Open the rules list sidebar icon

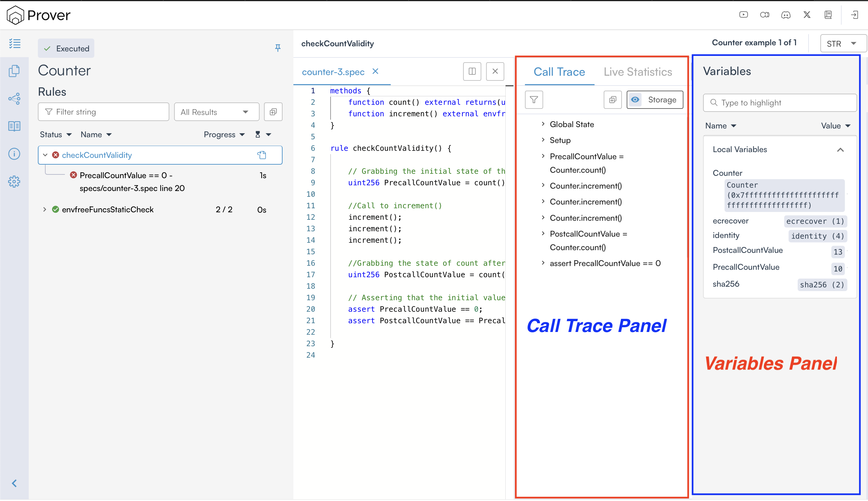15,44
